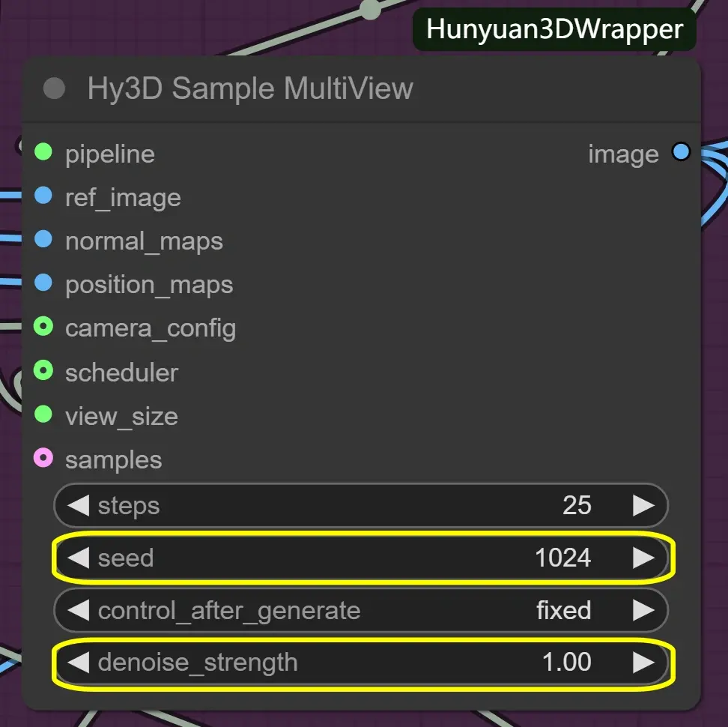Click the pipeline input port dot
728x727 pixels.
43,152
